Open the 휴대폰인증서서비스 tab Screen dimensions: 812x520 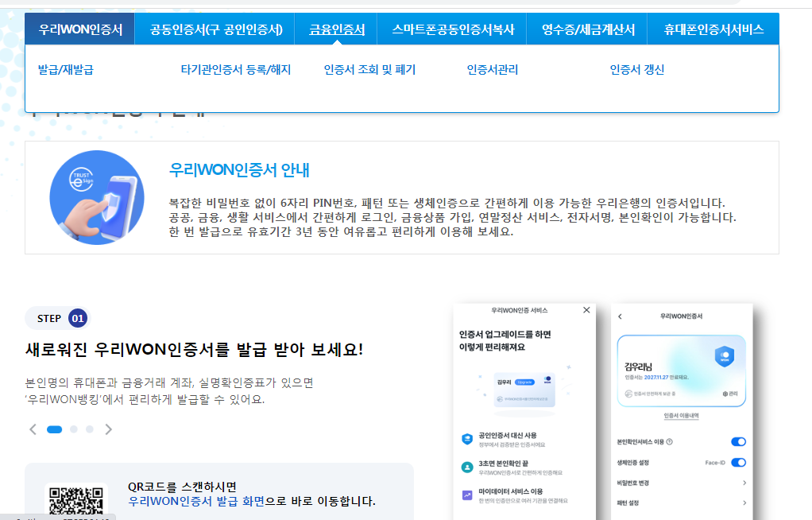(713, 29)
